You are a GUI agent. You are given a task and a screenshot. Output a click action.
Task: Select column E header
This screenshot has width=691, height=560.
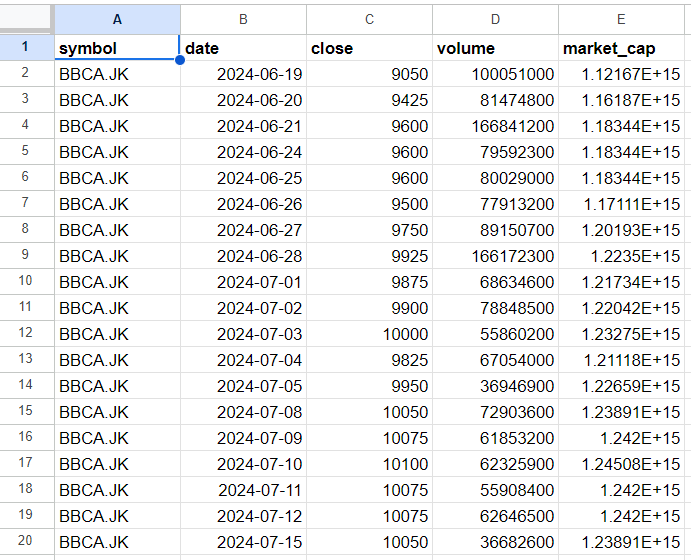pyautogui.click(x=621, y=19)
